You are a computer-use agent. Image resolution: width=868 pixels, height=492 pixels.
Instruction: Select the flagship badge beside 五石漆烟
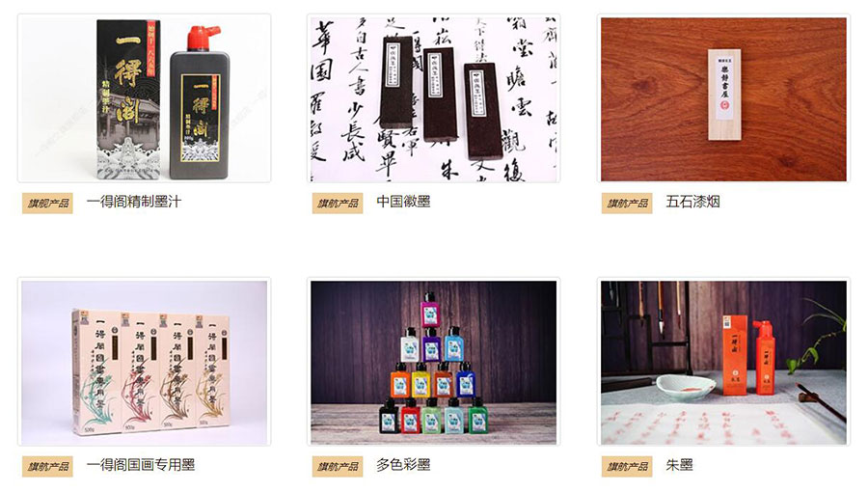point(627,203)
